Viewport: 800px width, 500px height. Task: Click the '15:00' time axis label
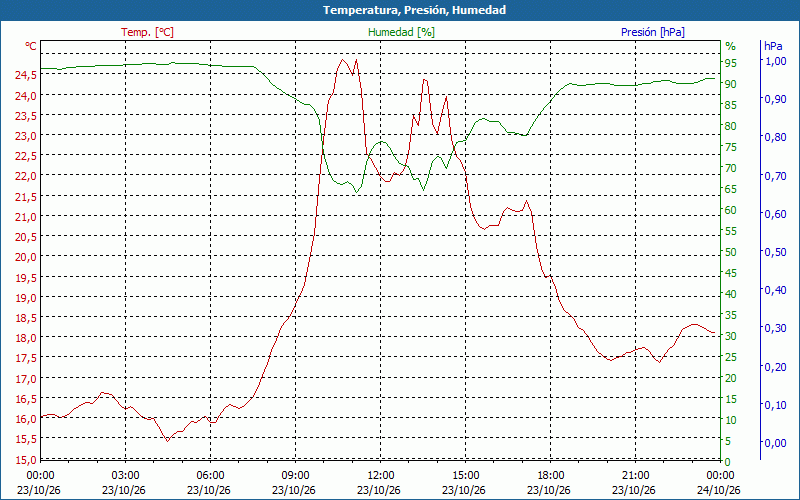pos(465,476)
